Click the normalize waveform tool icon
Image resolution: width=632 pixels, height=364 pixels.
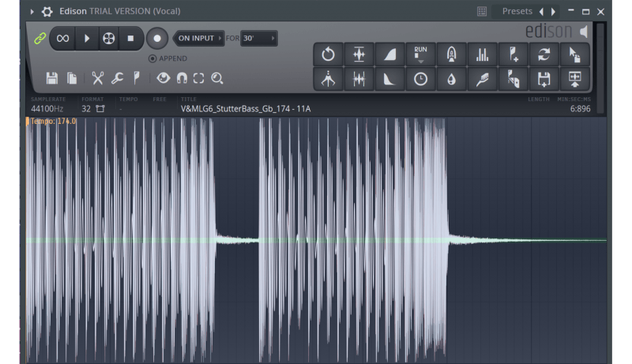tap(359, 54)
